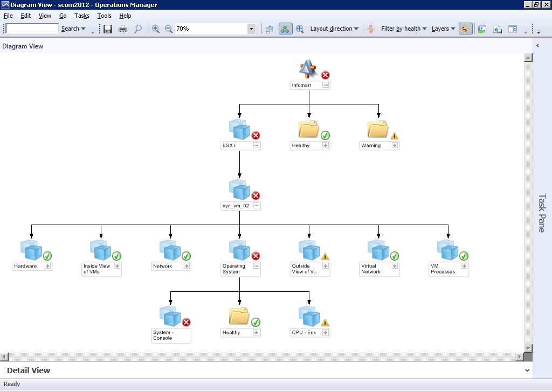Zoom out with the minus magnifier icon

click(169, 29)
